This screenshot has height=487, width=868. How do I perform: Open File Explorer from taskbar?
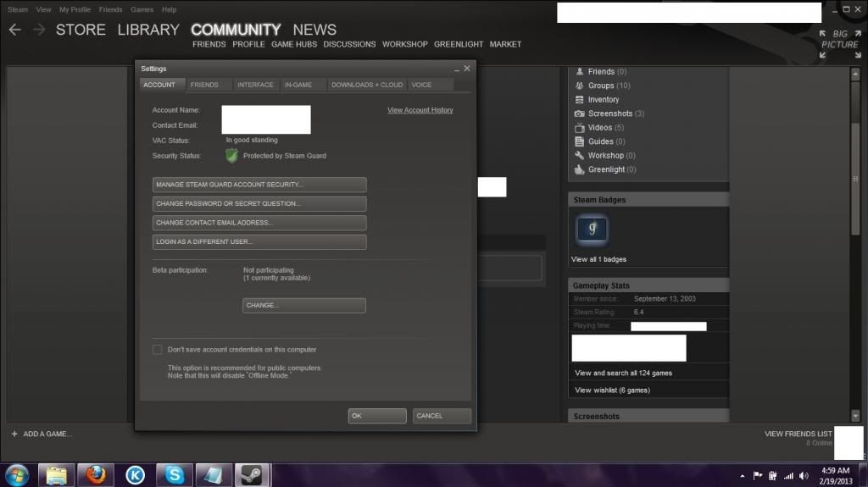pyautogui.click(x=56, y=475)
